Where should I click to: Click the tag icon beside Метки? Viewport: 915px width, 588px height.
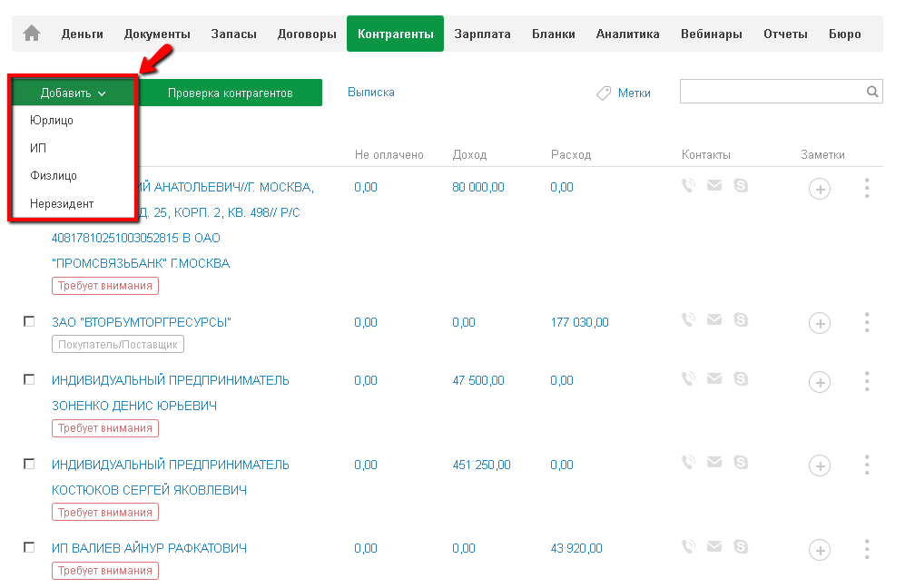604,93
